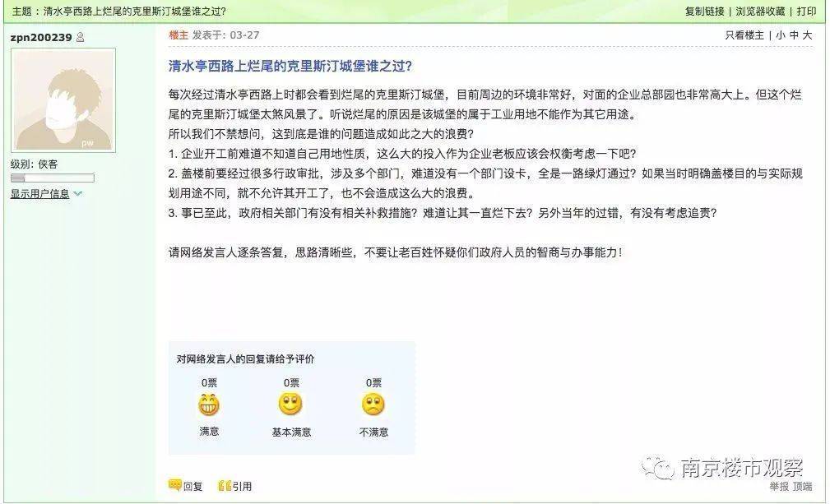Click the user level progress bar
830x504 pixels.
53,178
